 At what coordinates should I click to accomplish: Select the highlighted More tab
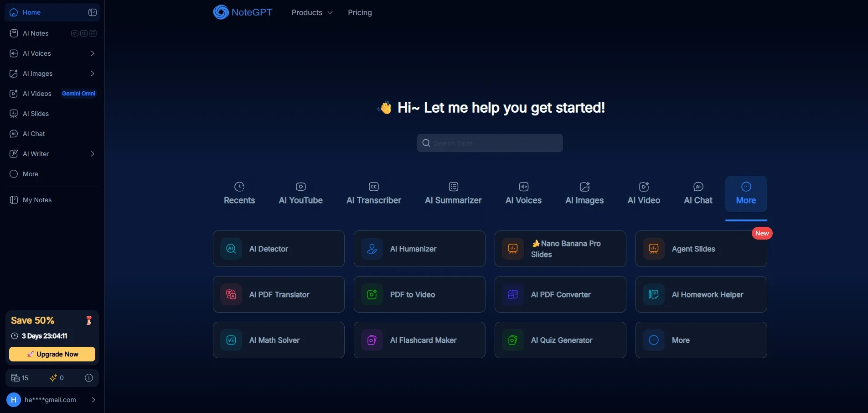(746, 194)
